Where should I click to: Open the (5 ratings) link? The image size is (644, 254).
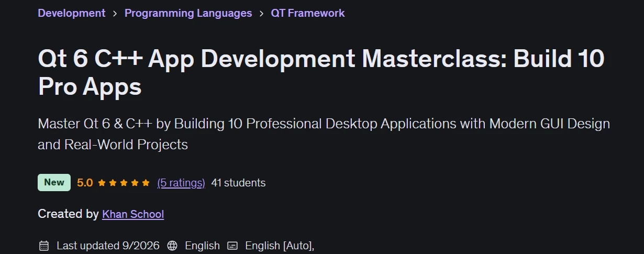(x=181, y=183)
